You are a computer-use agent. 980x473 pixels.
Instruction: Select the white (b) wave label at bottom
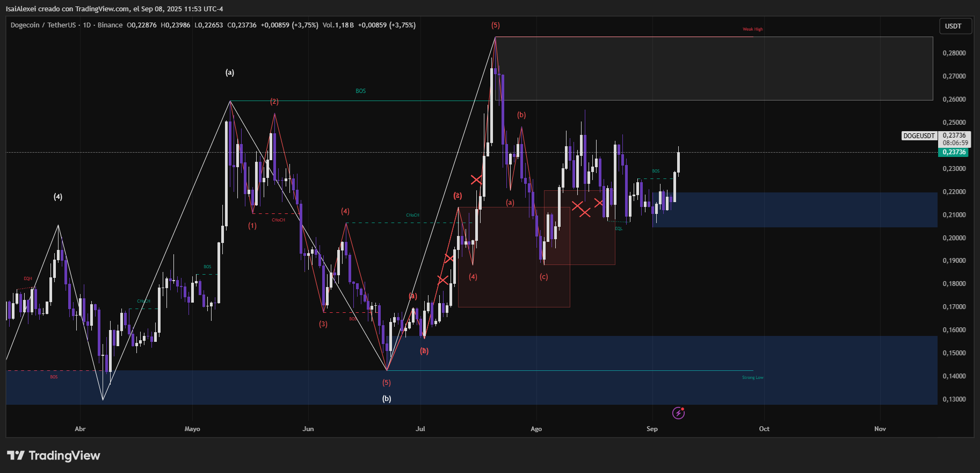coord(387,399)
